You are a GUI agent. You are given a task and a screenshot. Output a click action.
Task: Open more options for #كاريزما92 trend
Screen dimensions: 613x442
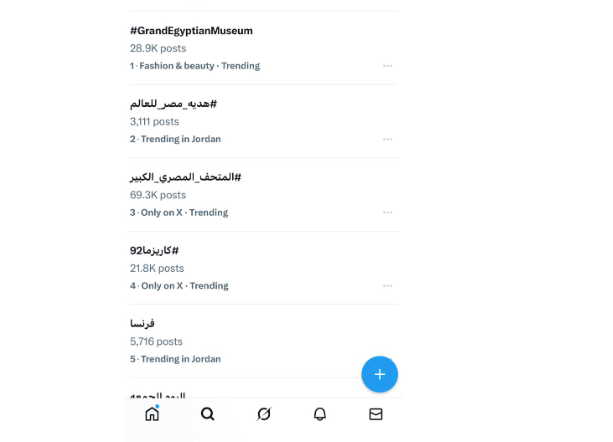click(387, 286)
